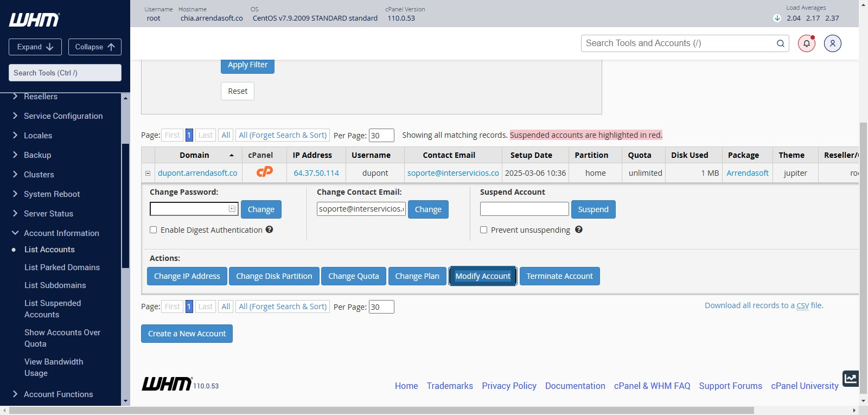Click WHM footer logo
Screen dimensions: 868x415
[167, 384]
